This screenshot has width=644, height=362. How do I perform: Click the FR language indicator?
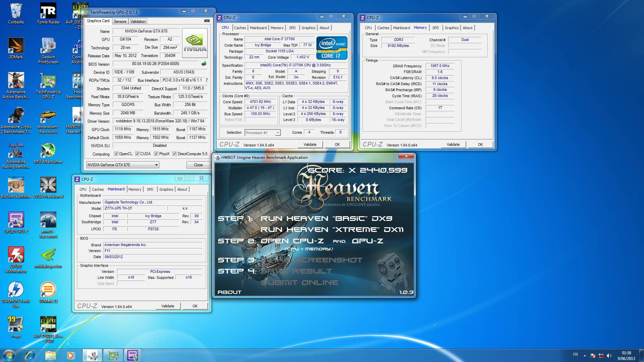click(x=576, y=355)
